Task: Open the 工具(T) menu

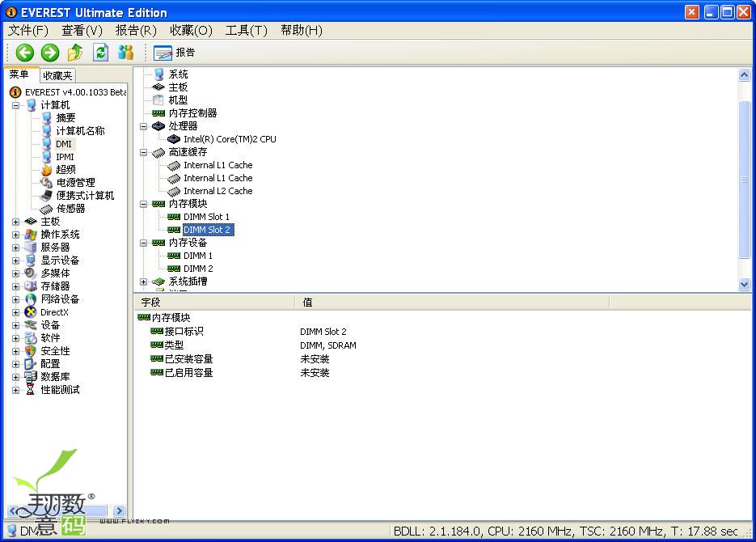Action: [x=246, y=31]
